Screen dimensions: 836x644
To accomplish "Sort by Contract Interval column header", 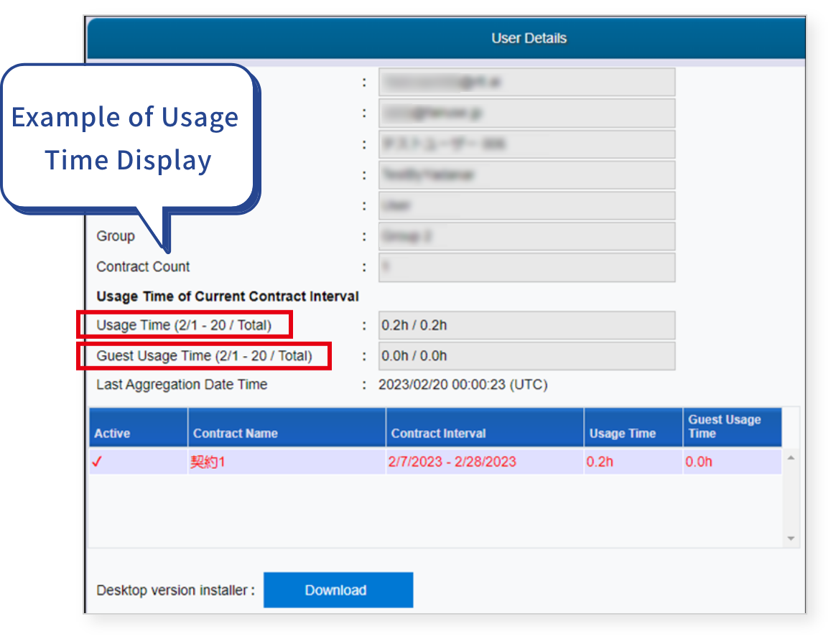I will [486, 428].
